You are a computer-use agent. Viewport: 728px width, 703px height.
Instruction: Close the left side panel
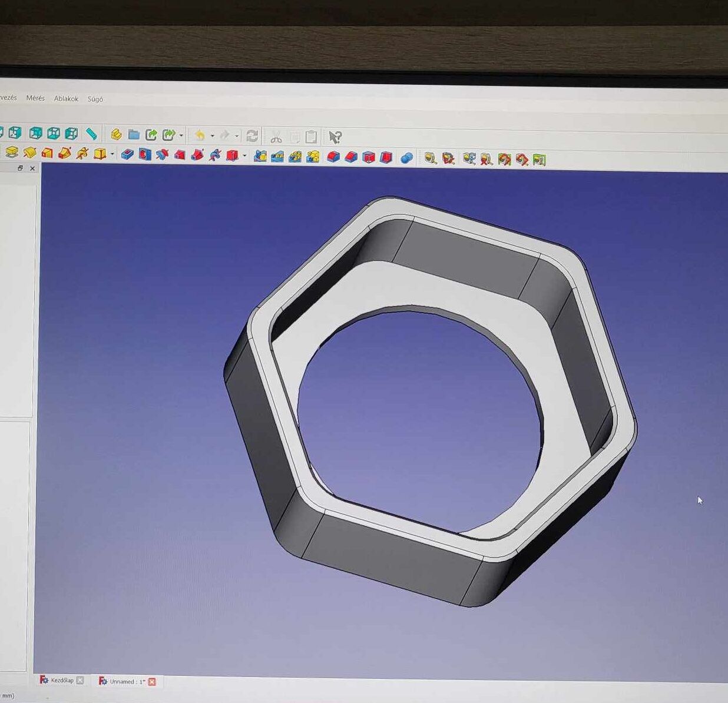(x=32, y=168)
